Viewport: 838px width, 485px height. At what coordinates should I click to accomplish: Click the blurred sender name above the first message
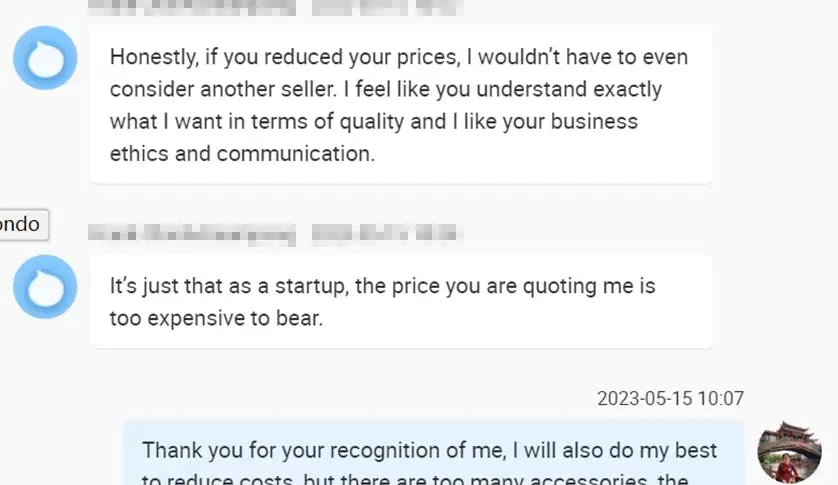click(x=193, y=6)
